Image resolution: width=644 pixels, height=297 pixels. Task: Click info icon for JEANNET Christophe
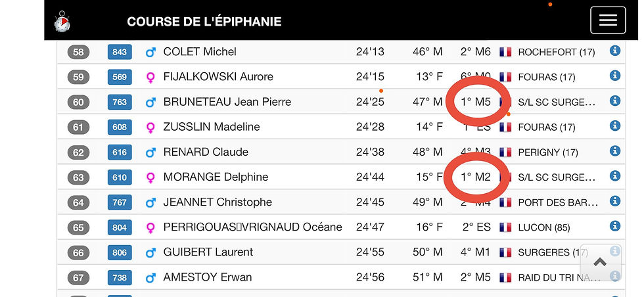coord(615,200)
